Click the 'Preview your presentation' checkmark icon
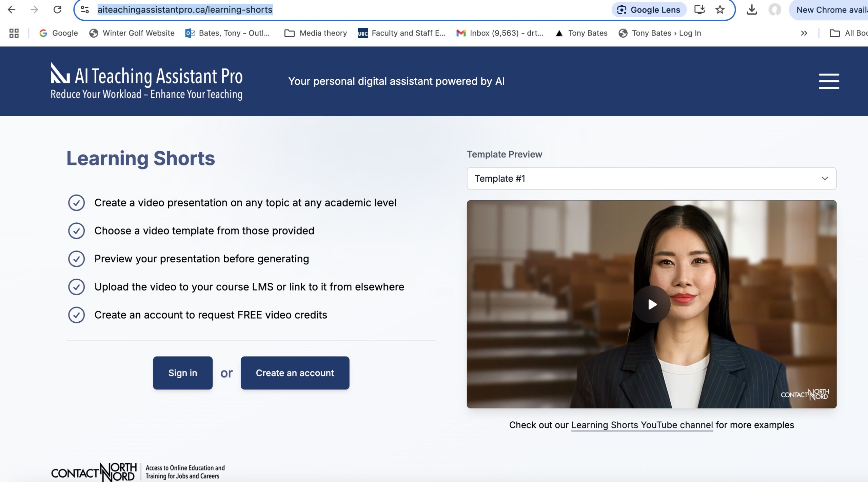 tap(76, 259)
